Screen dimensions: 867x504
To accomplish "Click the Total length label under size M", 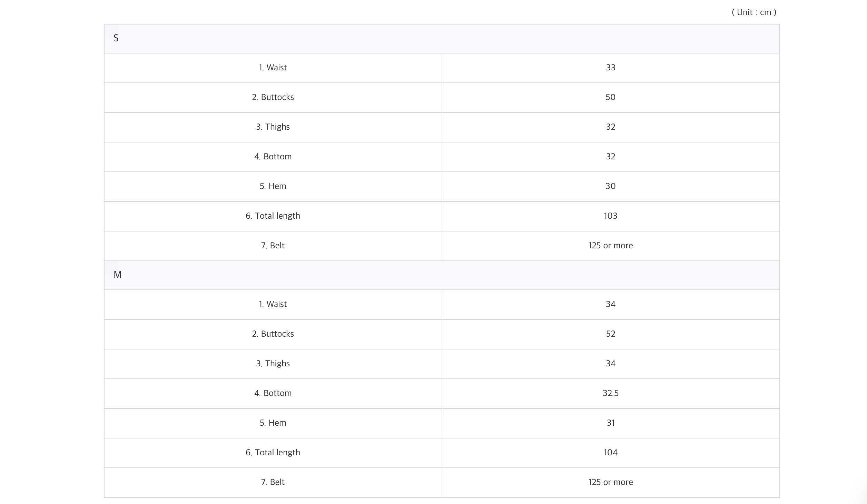I will pyautogui.click(x=273, y=453).
